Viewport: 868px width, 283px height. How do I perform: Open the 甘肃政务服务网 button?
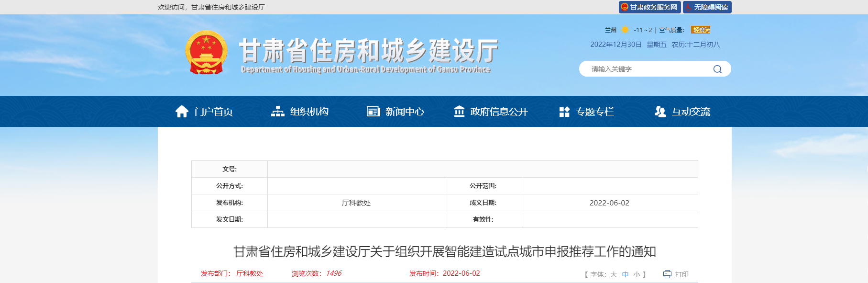[649, 7]
